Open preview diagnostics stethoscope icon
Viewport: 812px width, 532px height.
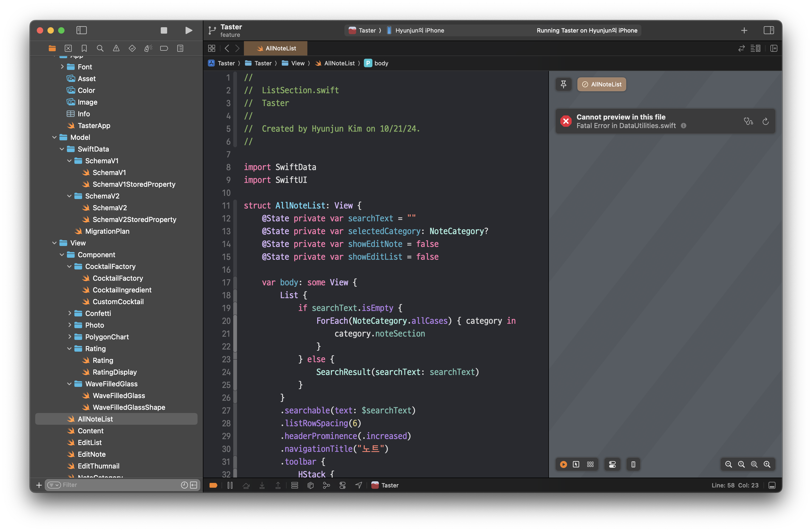748,121
